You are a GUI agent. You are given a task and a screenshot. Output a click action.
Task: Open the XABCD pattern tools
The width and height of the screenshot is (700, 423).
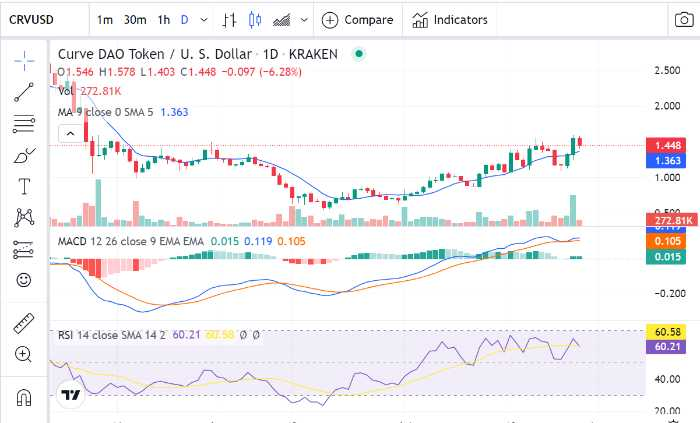(x=24, y=217)
